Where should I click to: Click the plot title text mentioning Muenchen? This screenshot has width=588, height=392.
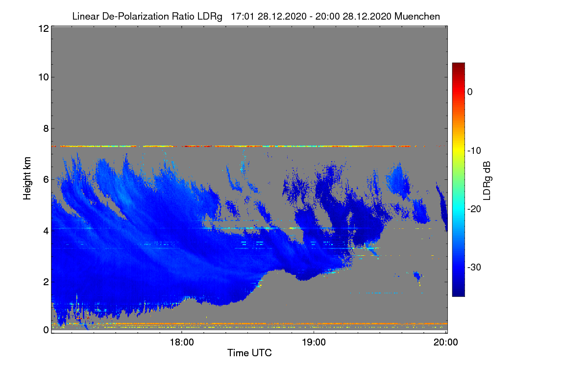256,16
